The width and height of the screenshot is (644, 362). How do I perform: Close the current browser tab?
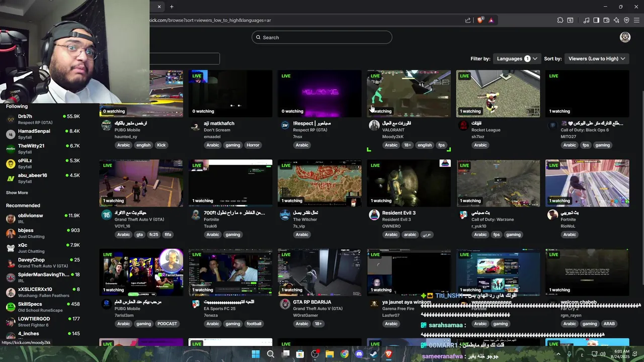159,7
